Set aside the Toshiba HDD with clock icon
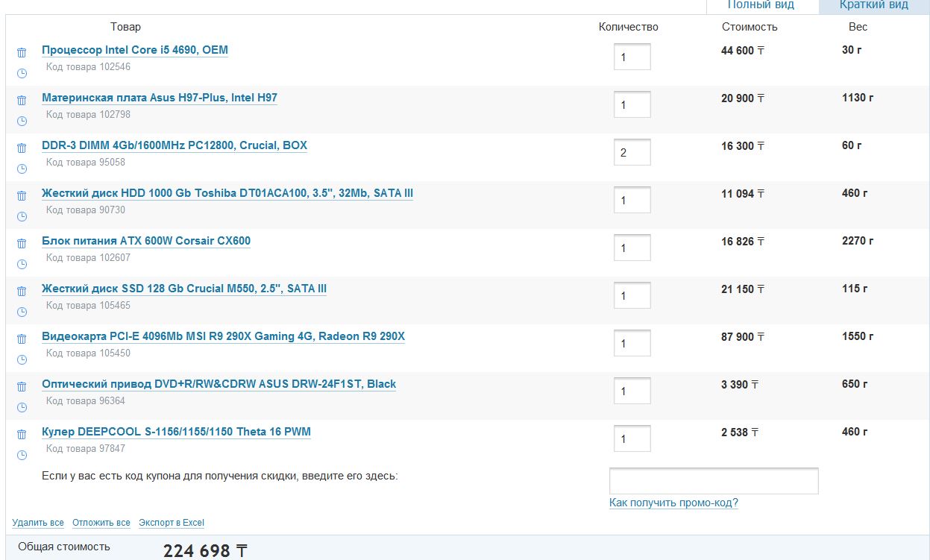Viewport: 930px width, 560px height. 22,216
